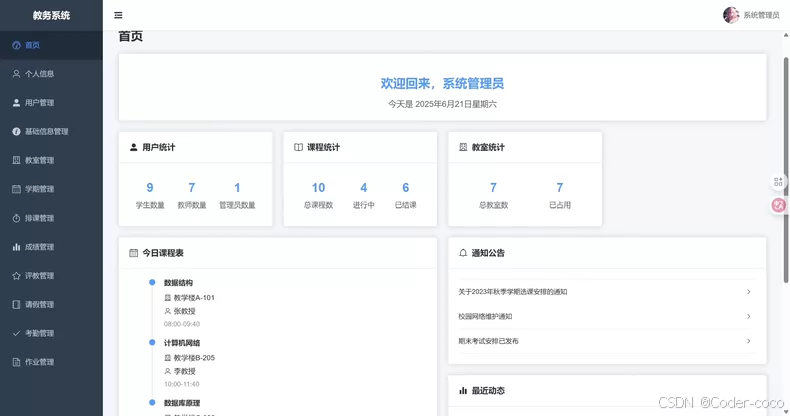Click the 进行中 value 4
The image size is (790, 416).
(364, 187)
